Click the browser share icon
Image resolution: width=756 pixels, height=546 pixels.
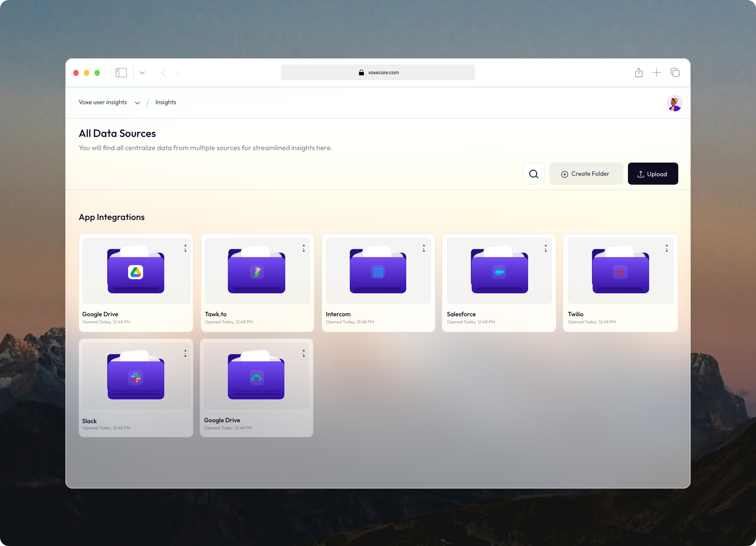pos(639,72)
